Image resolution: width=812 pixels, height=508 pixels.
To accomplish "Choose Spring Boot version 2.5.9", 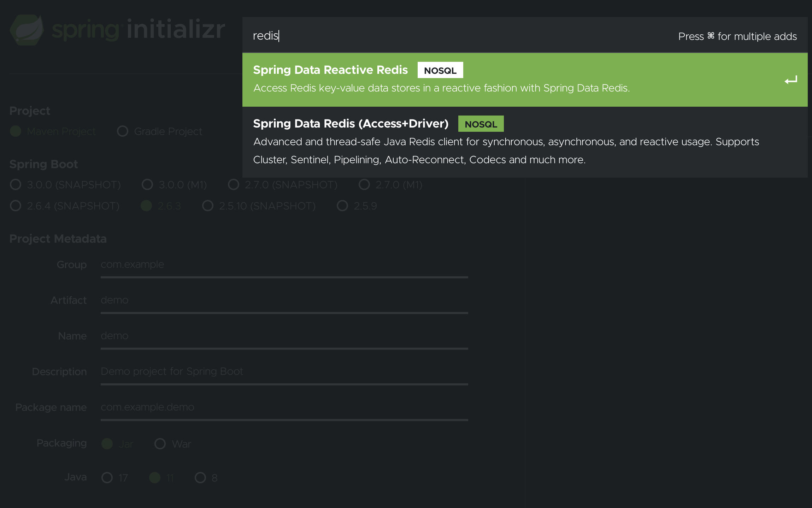I will click(x=342, y=206).
